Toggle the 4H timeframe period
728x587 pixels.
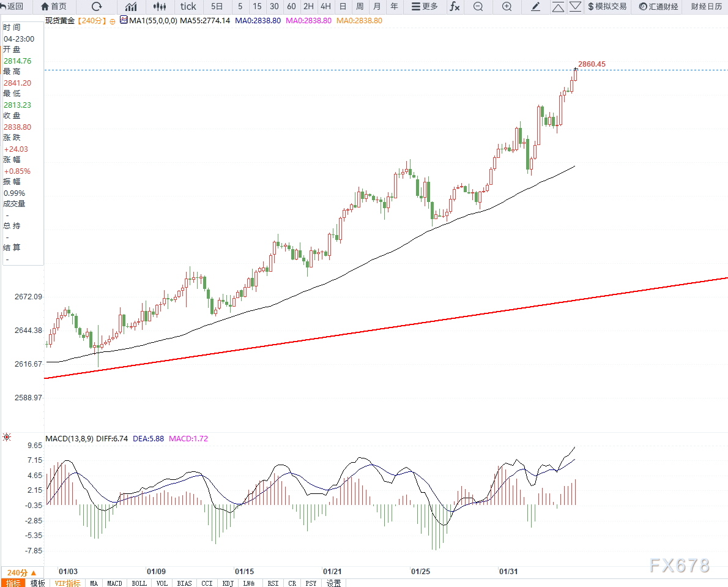pos(325,6)
